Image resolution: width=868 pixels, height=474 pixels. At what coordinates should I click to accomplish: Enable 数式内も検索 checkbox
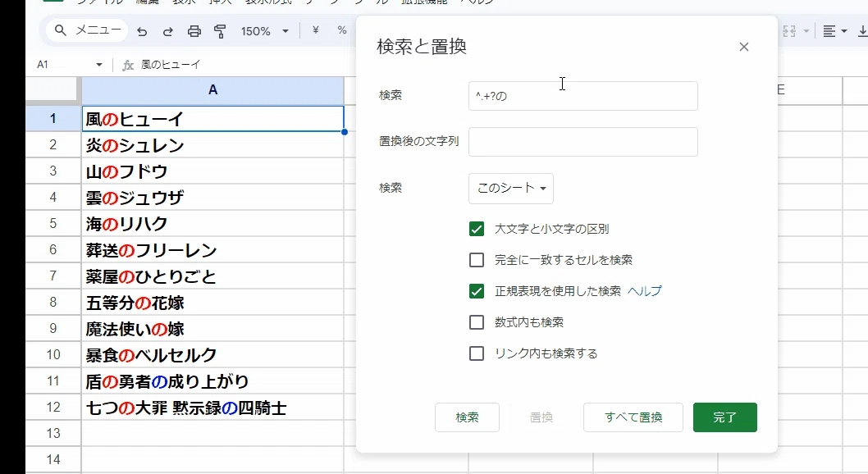coord(477,322)
